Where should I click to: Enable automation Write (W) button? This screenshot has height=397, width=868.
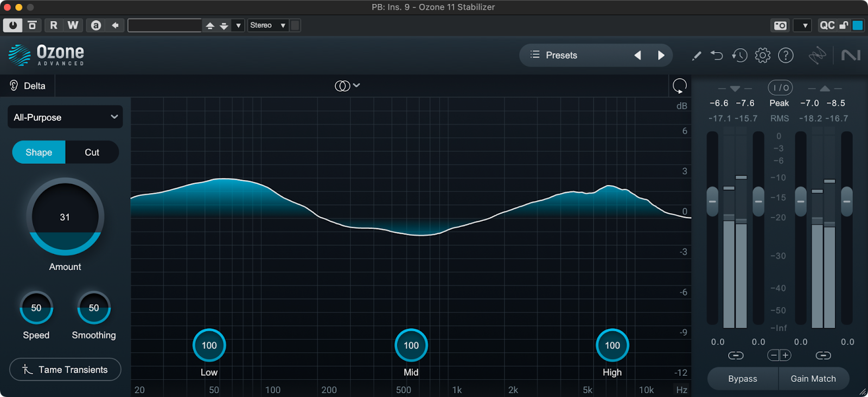[73, 25]
